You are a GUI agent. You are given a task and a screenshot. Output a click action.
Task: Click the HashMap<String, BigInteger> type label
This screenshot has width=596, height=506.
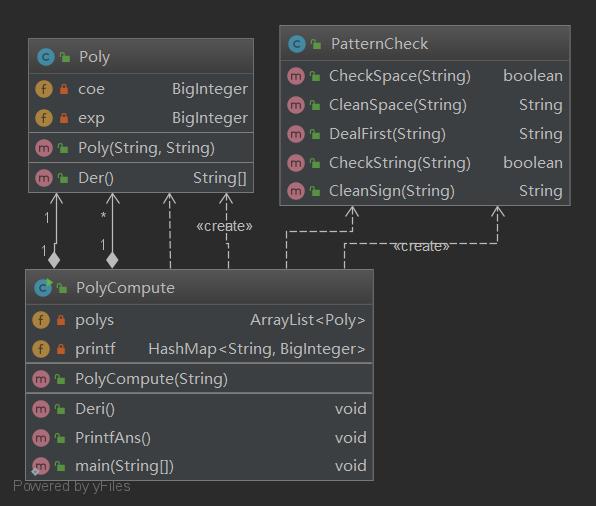[257, 349]
